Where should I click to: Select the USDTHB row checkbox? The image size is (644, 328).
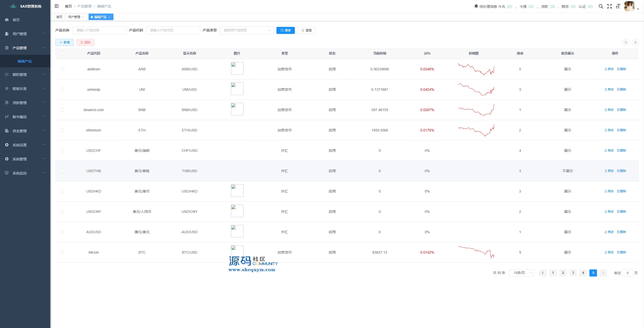point(62,171)
